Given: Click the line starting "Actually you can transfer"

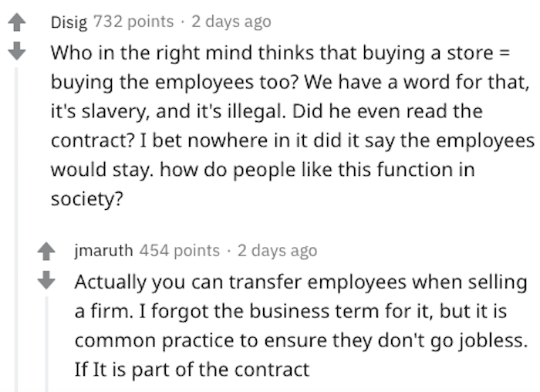Looking at the screenshot, I should [x=300, y=281].
